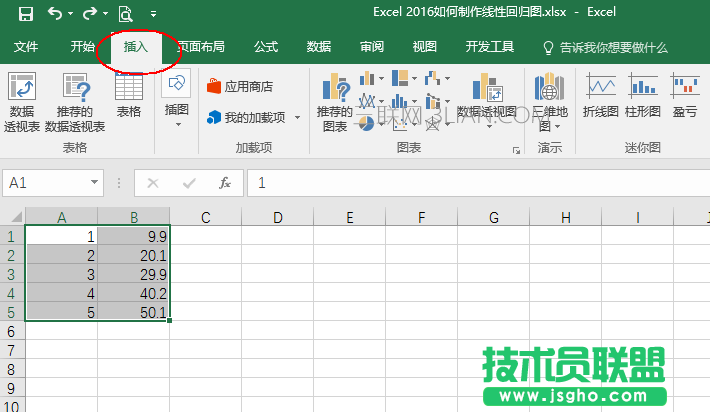Open the Charts group dialog launcher
The width and height of the screenshot is (710, 412).
516,150
